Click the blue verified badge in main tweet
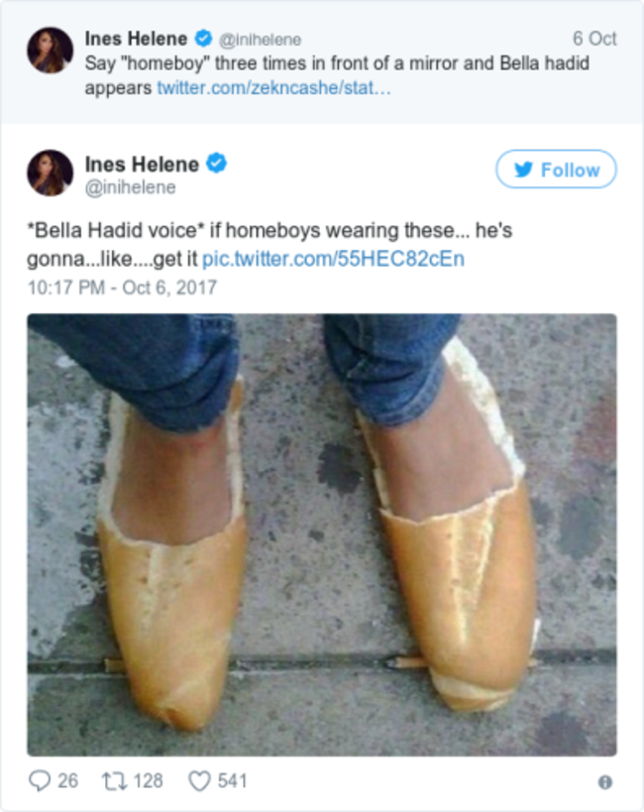Viewport: 644px width, 812px height. click(x=216, y=164)
